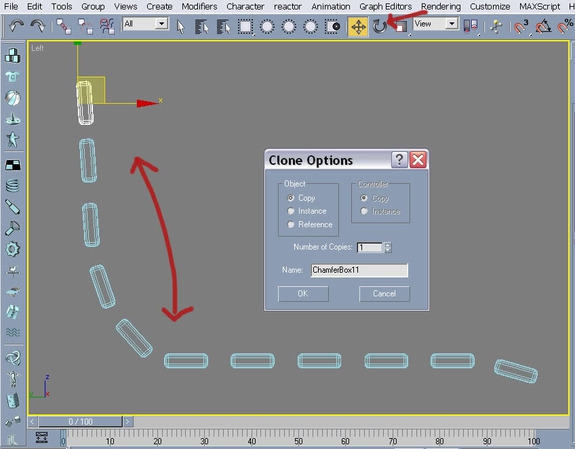575x449 pixels.
Task: Click frame 50 on the timeline ruler
Action: 299,441
